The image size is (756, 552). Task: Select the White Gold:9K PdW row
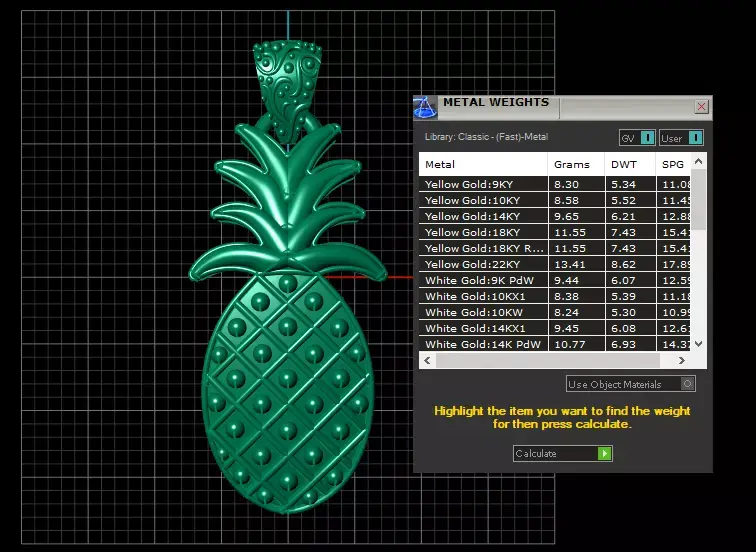click(x=554, y=280)
